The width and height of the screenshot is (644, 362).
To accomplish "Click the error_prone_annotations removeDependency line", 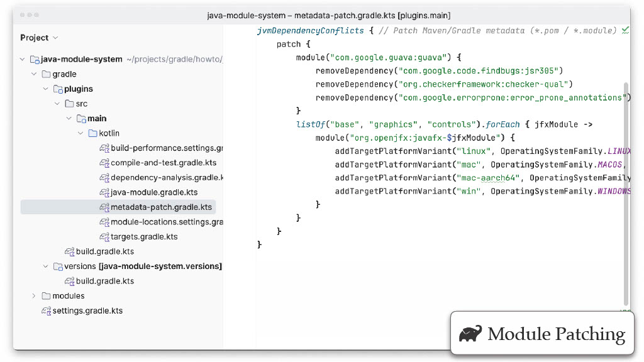I will coord(473,97).
